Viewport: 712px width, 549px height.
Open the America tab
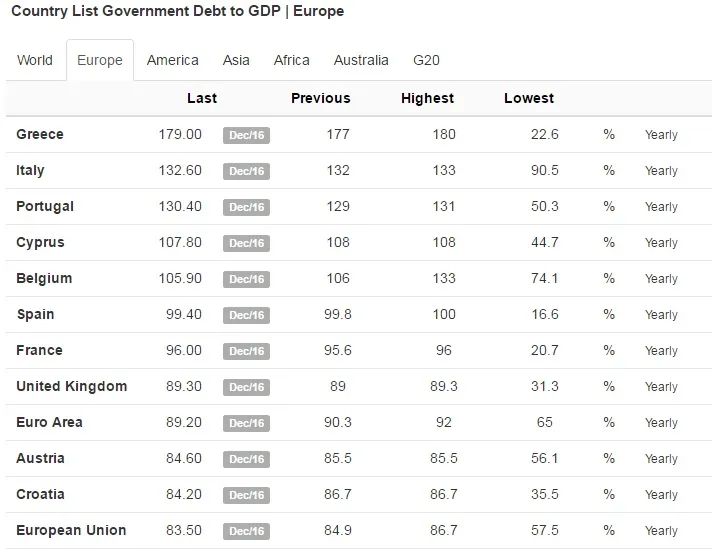pos(173,60)
